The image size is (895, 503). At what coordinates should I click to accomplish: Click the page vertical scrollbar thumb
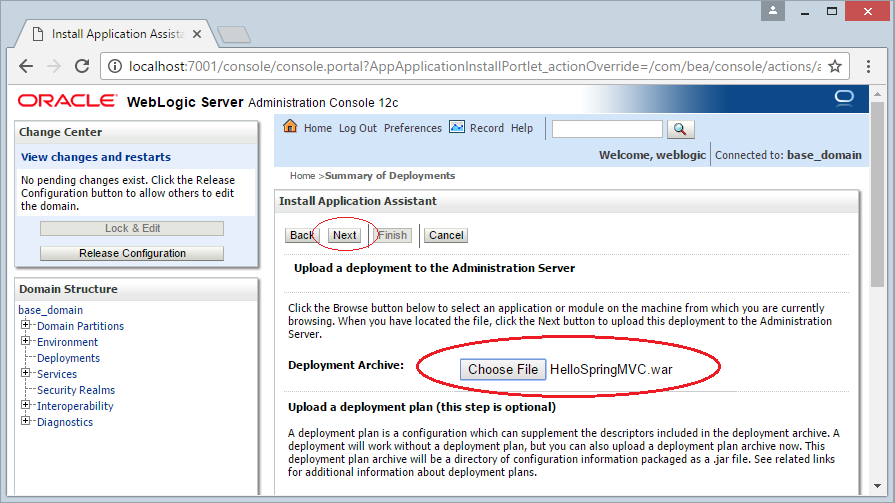click(x=877, y=194)
